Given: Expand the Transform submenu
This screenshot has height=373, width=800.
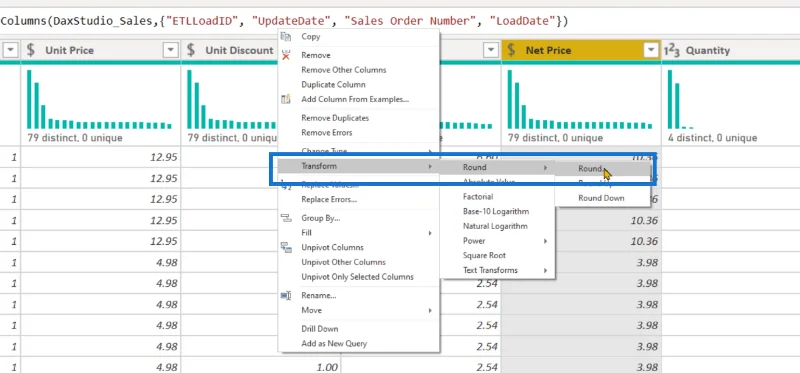Looking at the screenshot, I should (359, 166).
